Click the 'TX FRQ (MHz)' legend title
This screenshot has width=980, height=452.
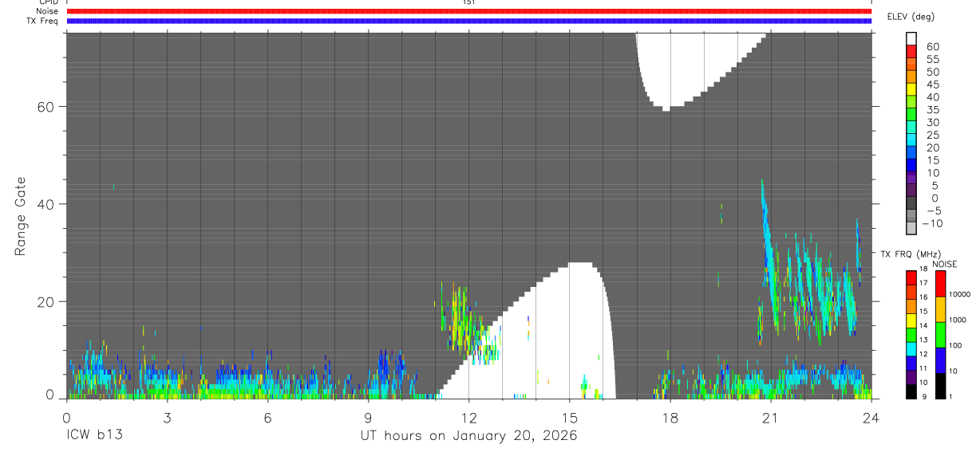[910, 254]
